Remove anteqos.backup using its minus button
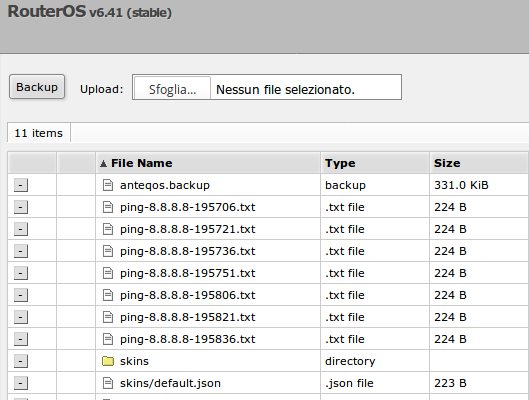The height and width of the screenshot is (400, 529). pyautogui.click(x=21, y=185)
